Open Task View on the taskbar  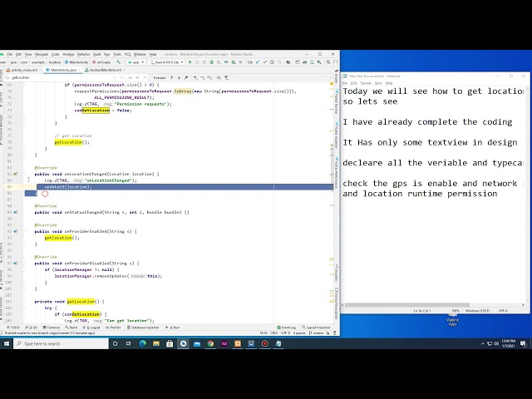tap(129, 343)
